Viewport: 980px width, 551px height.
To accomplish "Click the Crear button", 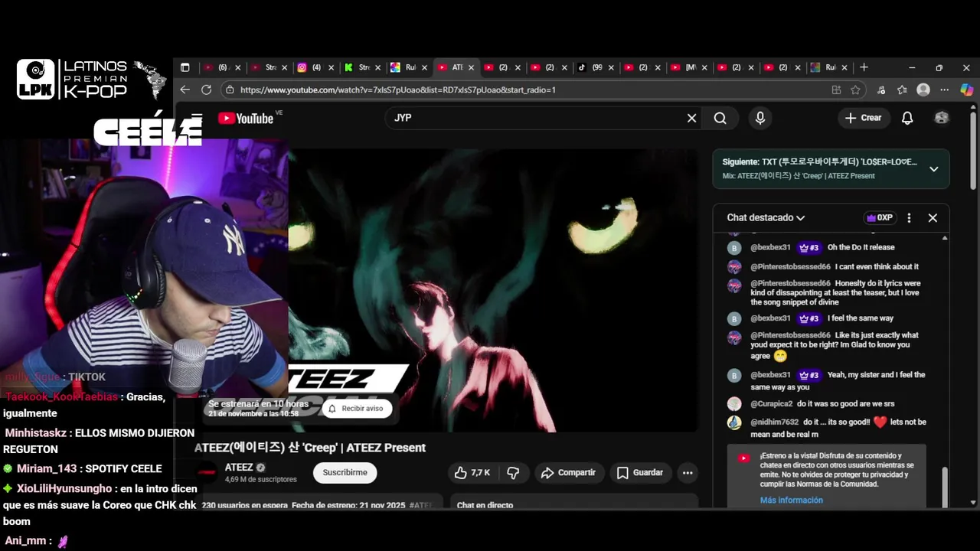I will (863, 118).
